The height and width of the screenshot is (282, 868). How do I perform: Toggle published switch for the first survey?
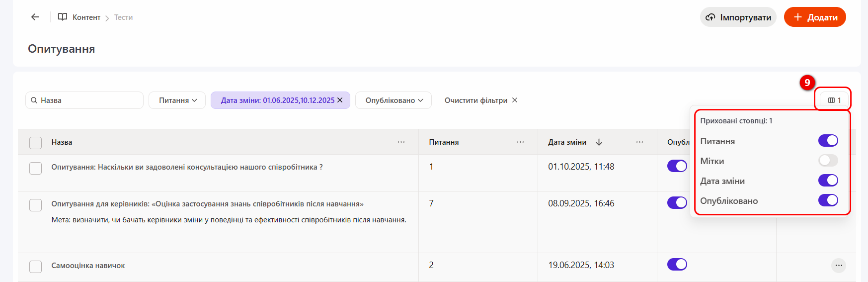tap(677, 166)
